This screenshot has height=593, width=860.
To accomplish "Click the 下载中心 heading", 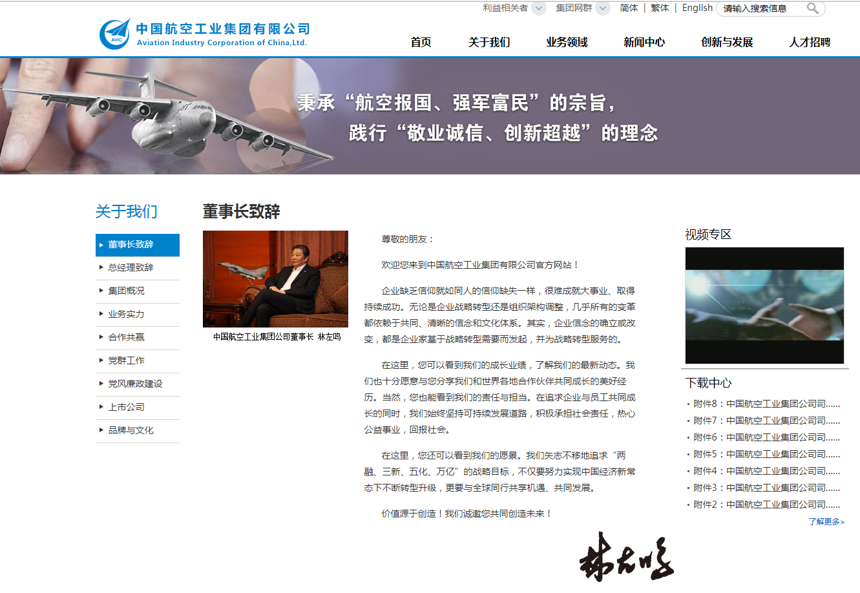I will [708, 383].
